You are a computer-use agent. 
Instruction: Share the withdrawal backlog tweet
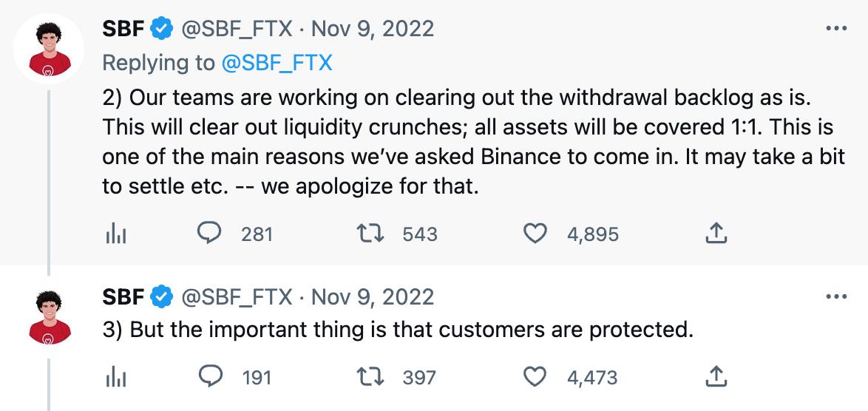716,234
